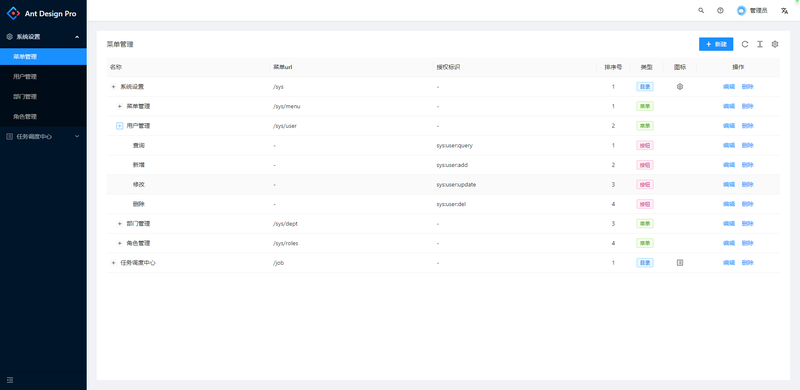Click the 名称 column header
The width and height of the screenshot is (800, 390).
tap(188, 67)
